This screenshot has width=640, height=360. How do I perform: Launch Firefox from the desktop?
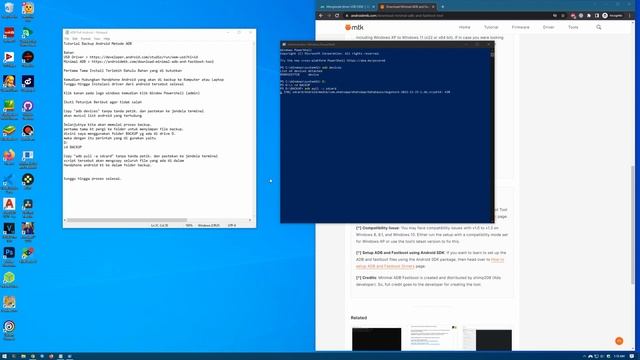(x=9, y=157)
